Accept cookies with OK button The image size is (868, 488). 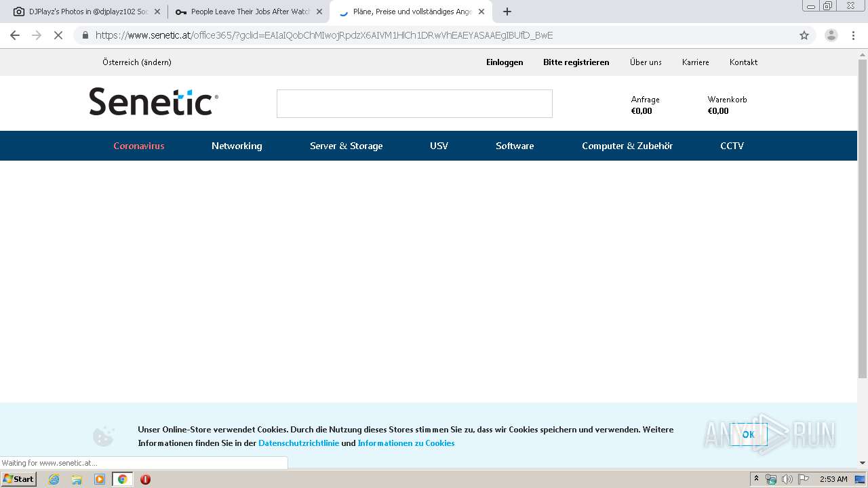coord(749,434)
